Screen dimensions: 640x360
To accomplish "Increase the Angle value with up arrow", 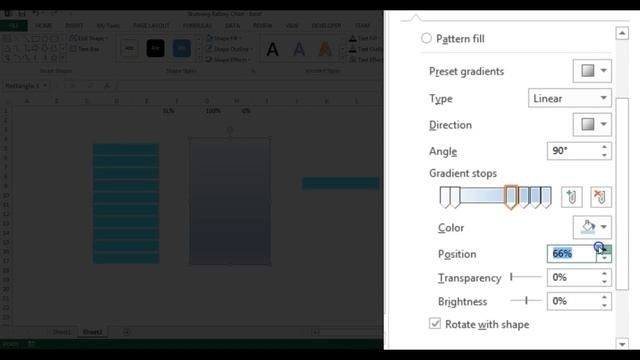I will click(x=604, y=147).
